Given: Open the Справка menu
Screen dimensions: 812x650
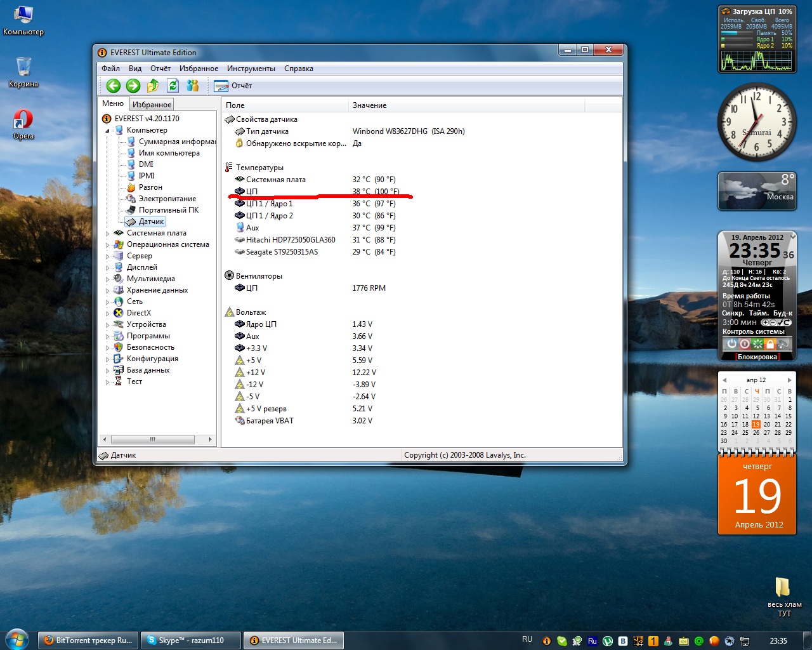Looking at the screenshot, I should point(299,69).
